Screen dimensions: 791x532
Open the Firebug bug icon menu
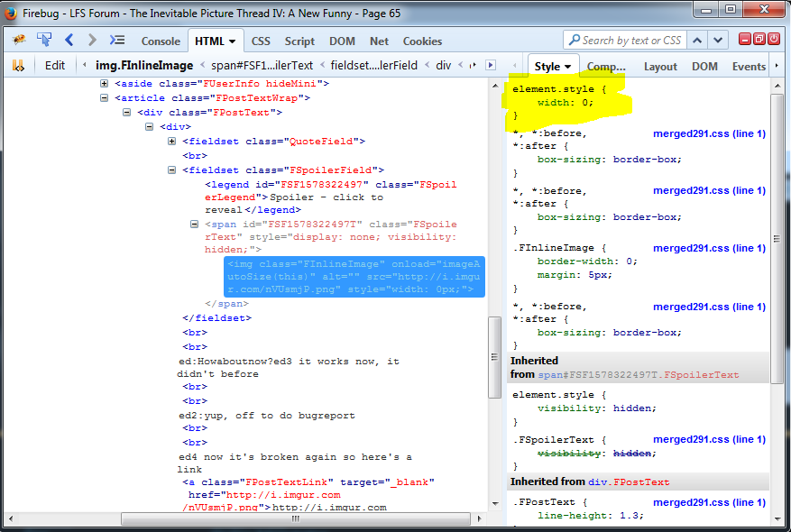(19, 40)
